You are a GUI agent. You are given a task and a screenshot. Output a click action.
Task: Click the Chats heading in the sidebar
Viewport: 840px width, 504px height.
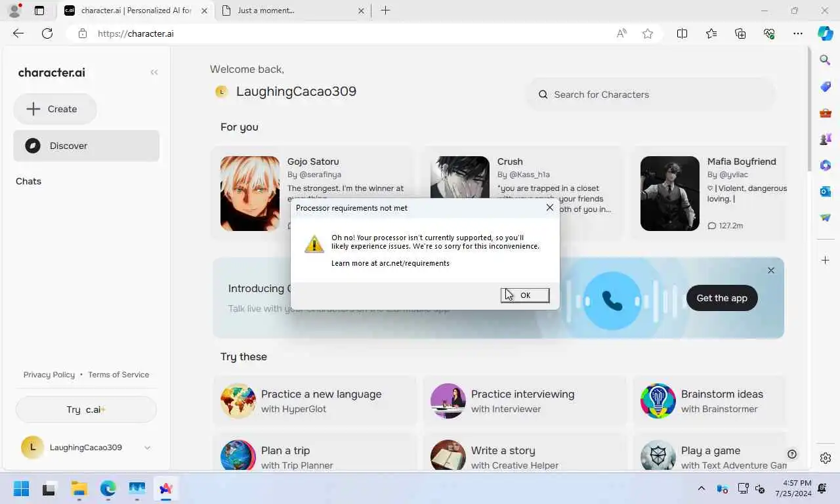point(28,181)
